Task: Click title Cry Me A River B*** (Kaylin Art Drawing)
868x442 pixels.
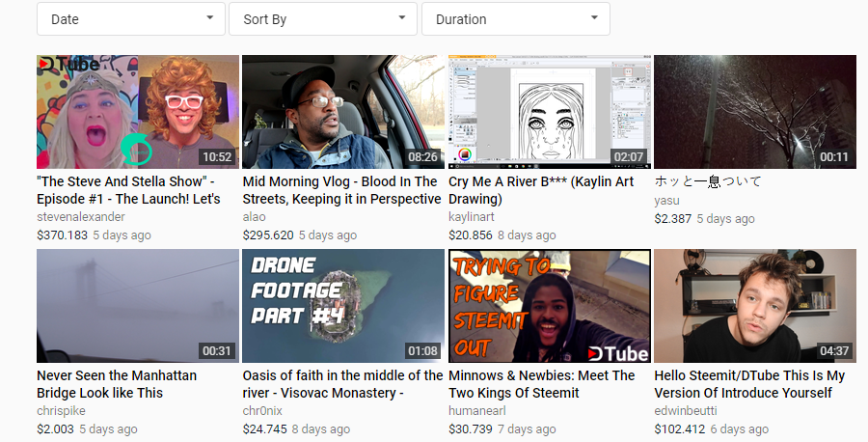Action: (541, 190)
